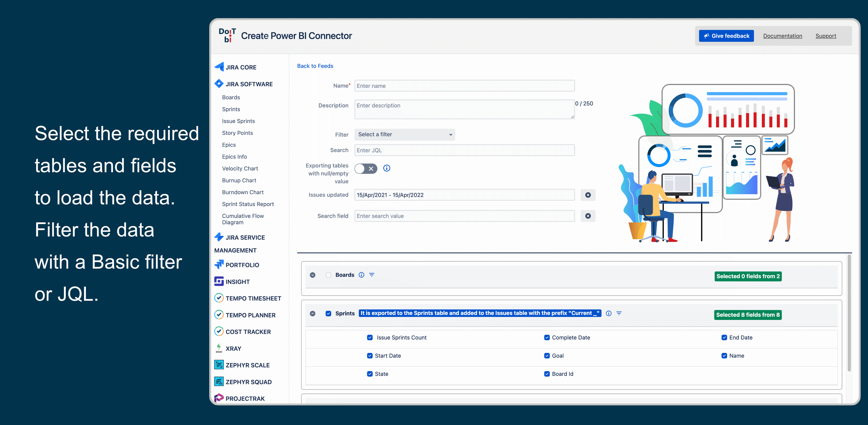
Task: Click the DoIT bi logo
Action: 227,35
